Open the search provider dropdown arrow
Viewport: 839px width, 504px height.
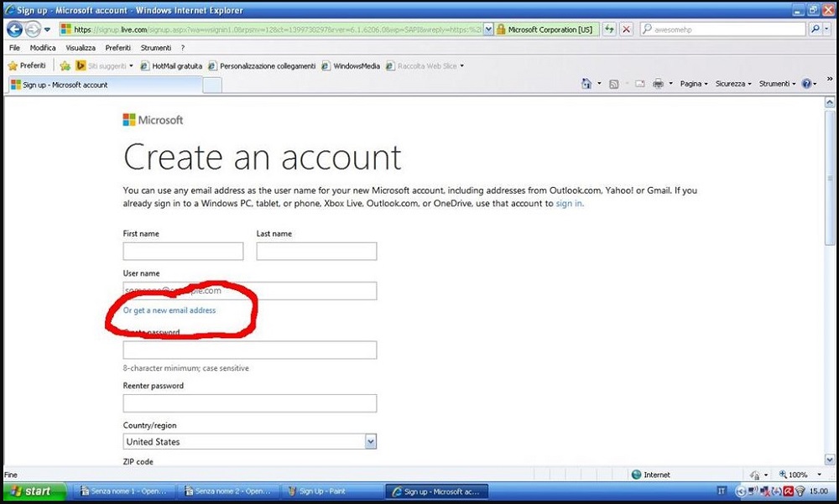(827, 29)
